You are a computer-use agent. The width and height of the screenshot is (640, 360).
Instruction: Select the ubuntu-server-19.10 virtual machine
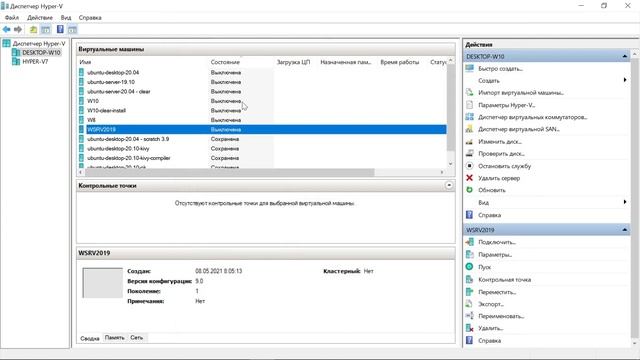(262, 82)
